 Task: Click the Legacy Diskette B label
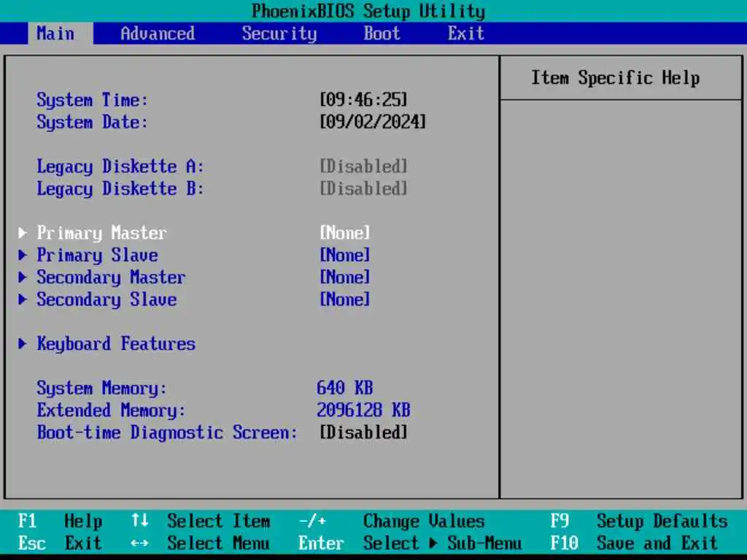120,189
